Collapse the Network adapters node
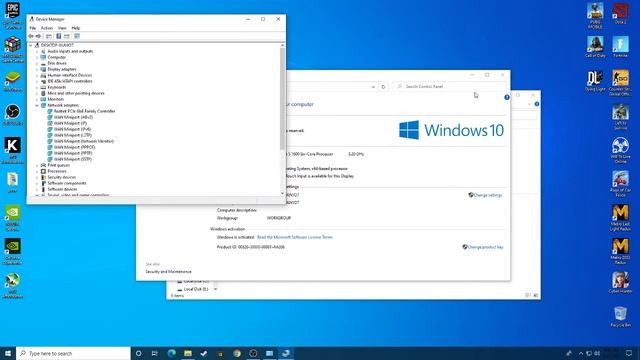The height and width of the screenshot is (360, 640). click(x=37, y=105)
